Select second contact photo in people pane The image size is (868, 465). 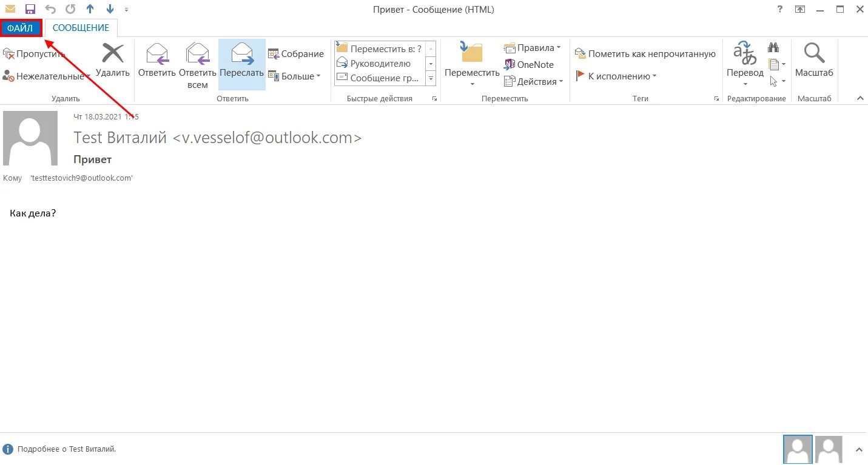[829, 450]
